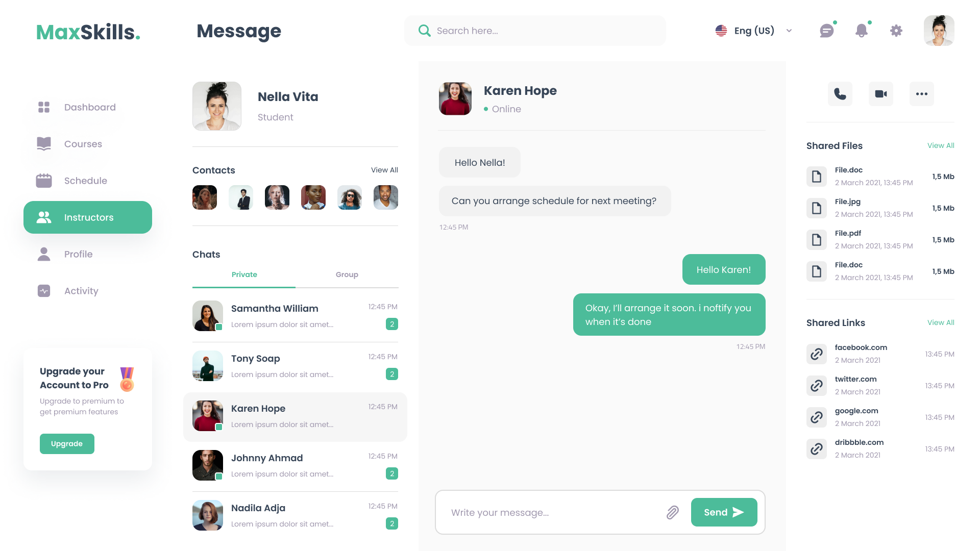The image size is (980, 551).
Task: Click the Upgrade button
Action: [67, 444]
